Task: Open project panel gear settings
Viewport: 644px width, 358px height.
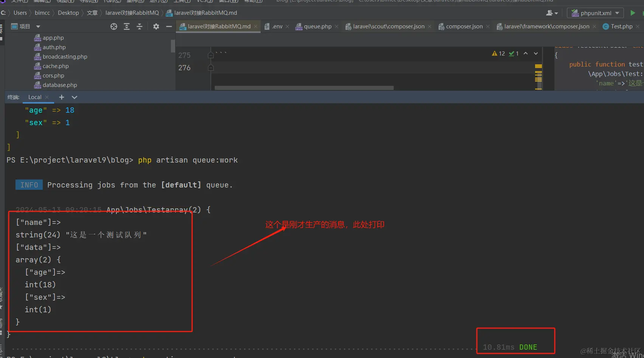Action: pos(156,26)
